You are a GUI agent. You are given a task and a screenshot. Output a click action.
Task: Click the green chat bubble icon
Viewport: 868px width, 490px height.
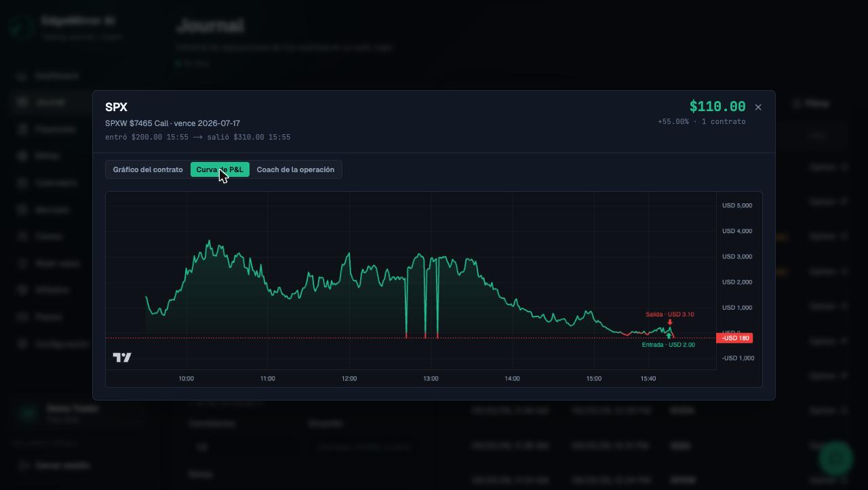pyautogui.click(x=835, y=459)
